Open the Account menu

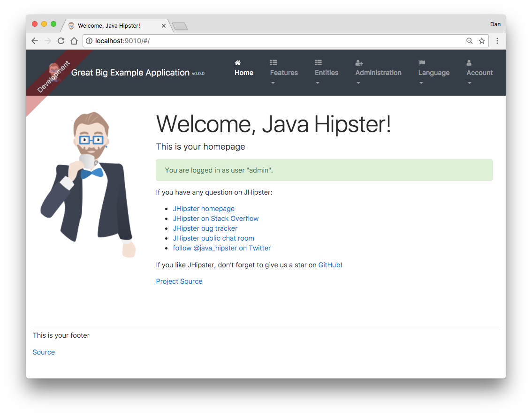pyautogui.click(x=479, y=73)
